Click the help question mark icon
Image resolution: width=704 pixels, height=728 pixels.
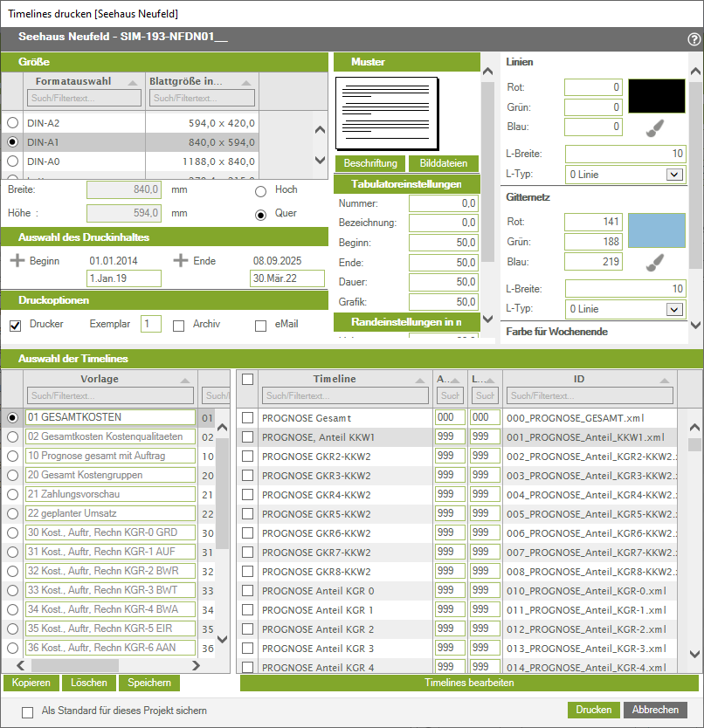[x=694, y=39]
